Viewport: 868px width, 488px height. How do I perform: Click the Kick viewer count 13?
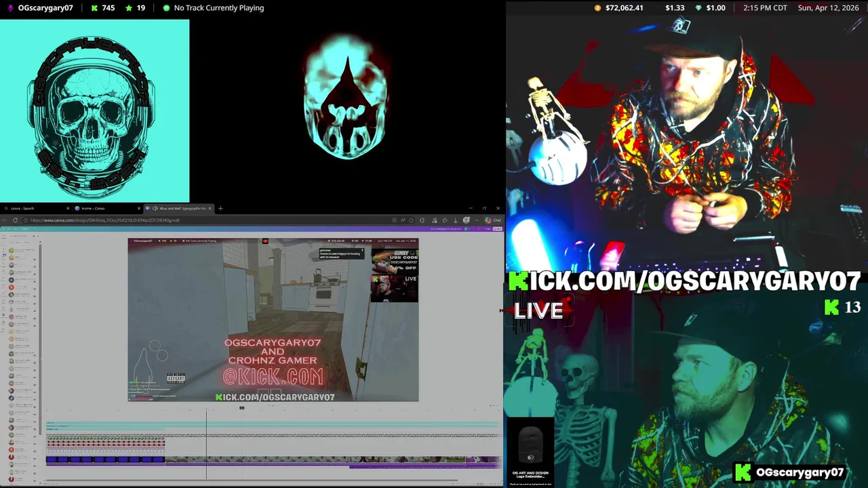[x=852, y=308]
